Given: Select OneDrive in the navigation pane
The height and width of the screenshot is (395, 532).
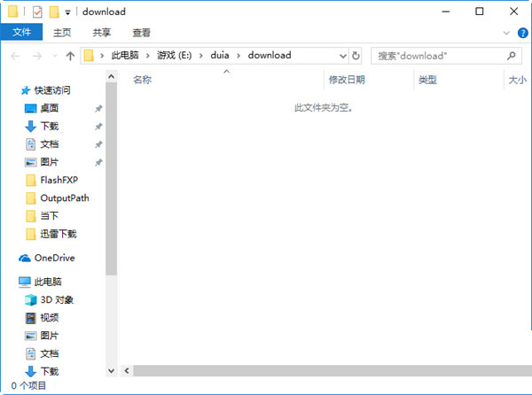Looking at the screenshot, I should point(54,258).
